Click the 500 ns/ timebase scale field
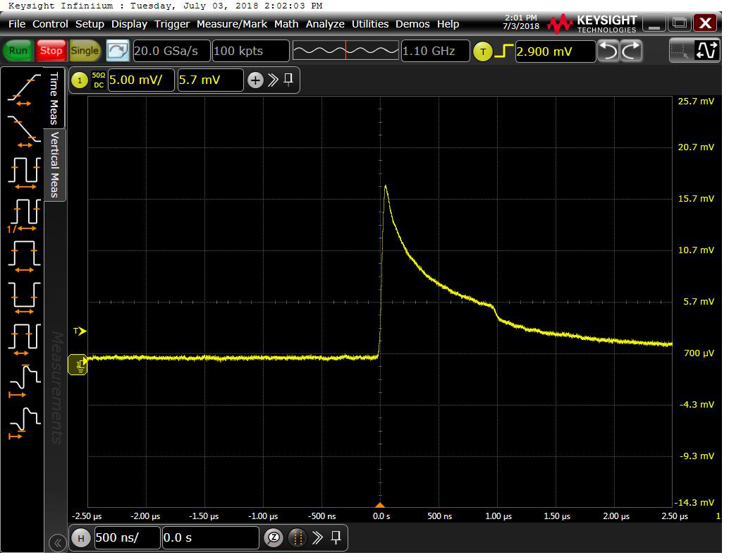Screen dimensions: 729x560 tap(125, 538)
